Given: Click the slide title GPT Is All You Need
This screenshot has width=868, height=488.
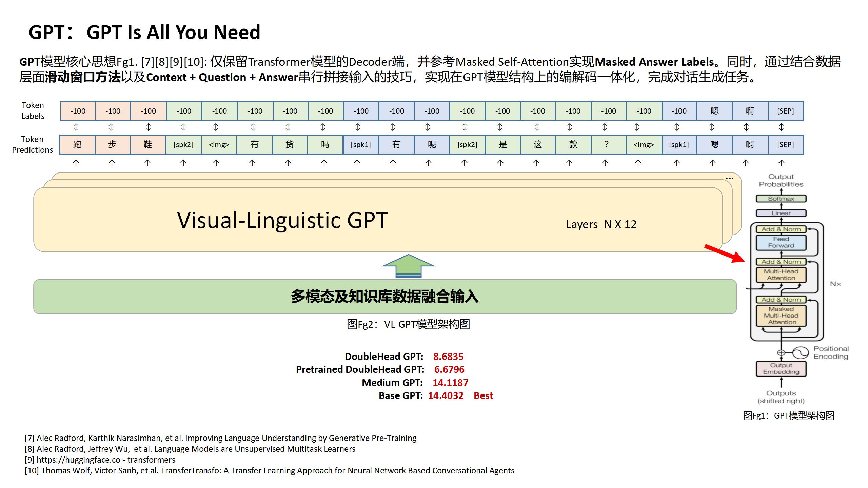Looking at the screenshot, I should (x=144, y=33).
